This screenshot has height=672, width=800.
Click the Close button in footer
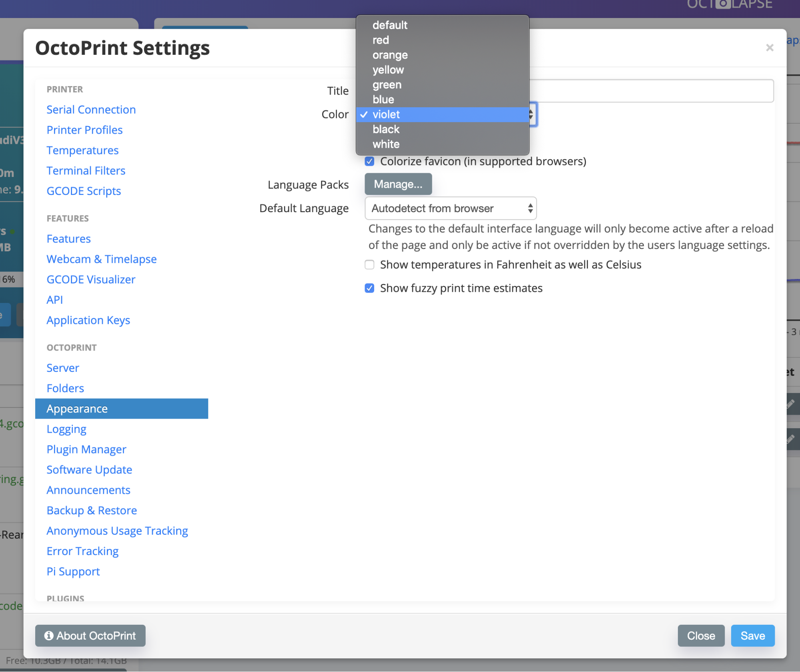pos(701,636)
